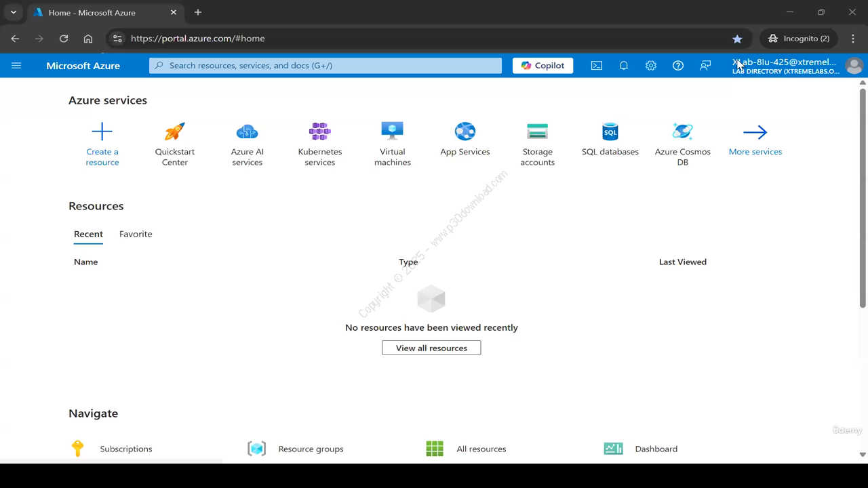Open App Services icon

465,131
